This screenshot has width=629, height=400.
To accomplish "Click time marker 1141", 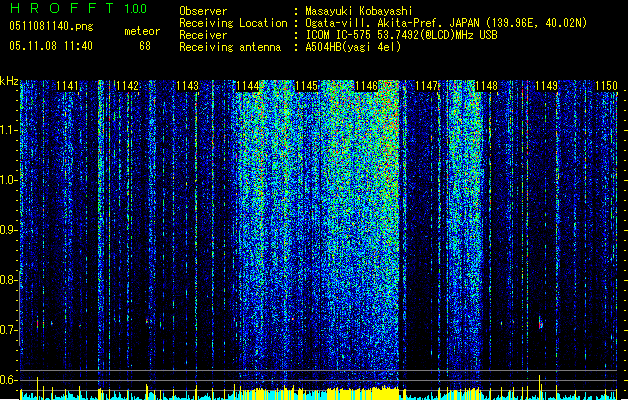I will (x=67, y=86).
